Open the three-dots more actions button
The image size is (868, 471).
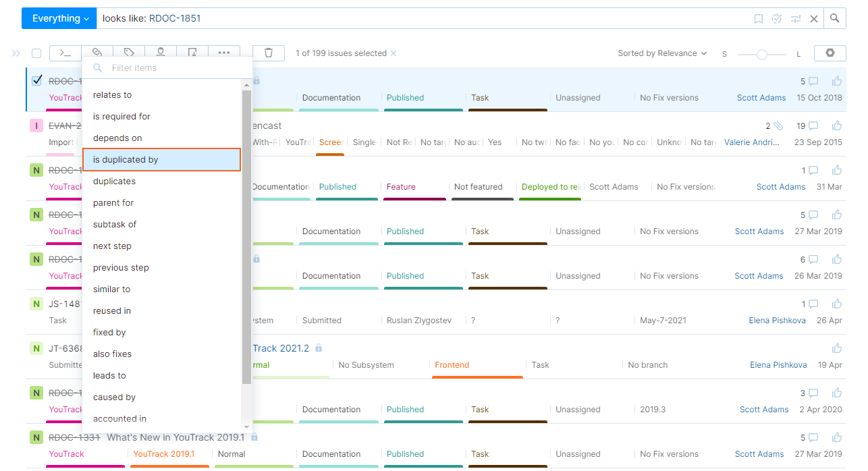(x=224, y=53)
